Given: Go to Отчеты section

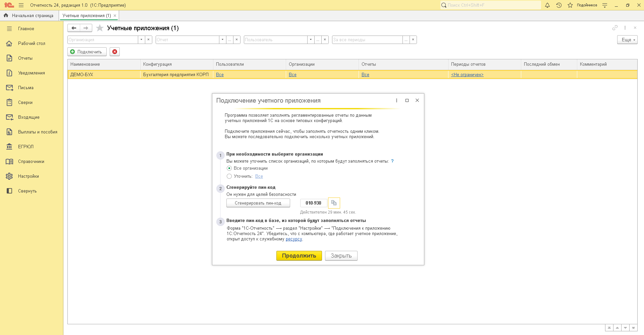Looking at the screenshot, I should (25, 58).
